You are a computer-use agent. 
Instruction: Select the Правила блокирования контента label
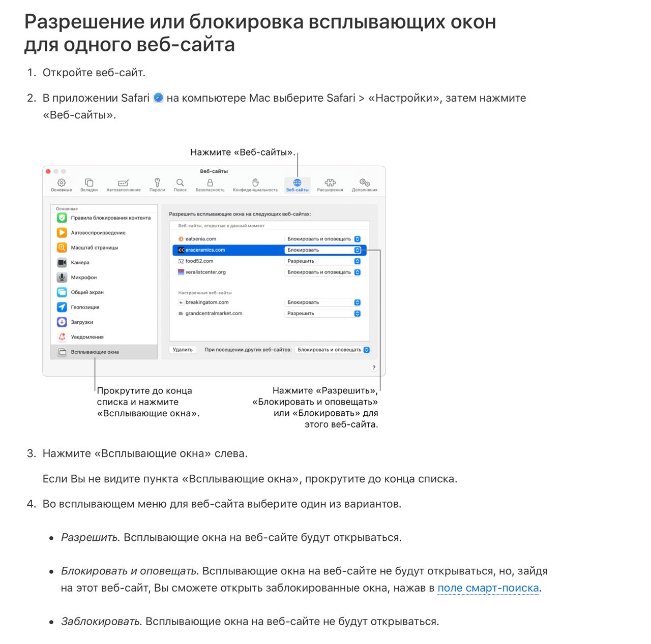[x=111, y=218]
